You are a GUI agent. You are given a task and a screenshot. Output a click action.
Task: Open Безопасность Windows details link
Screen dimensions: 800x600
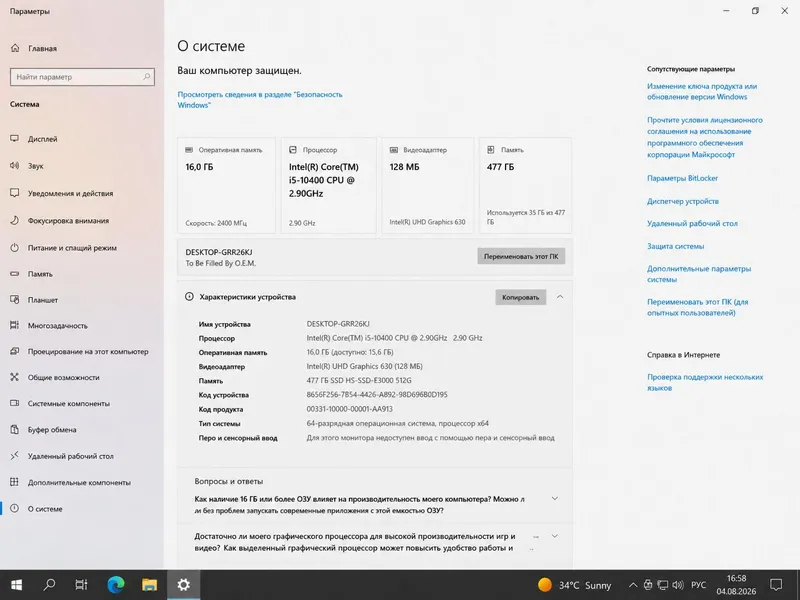pyautogui.click(x=260, y=99)
